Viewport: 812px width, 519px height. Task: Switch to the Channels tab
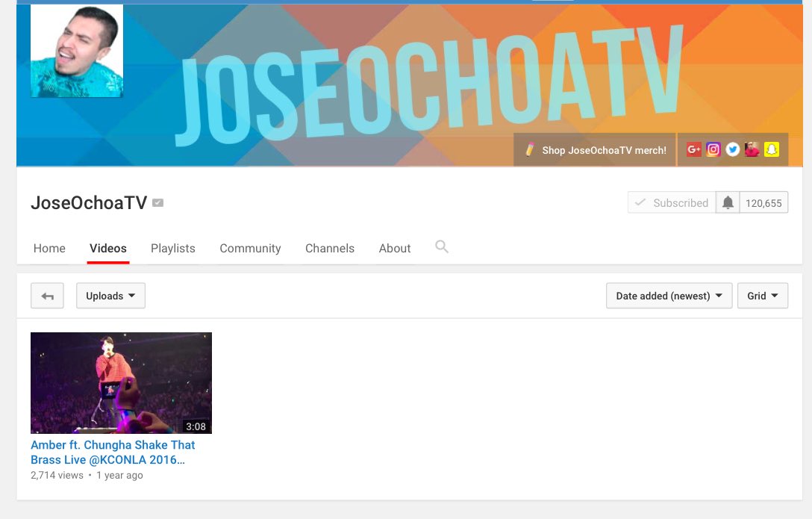330,248
